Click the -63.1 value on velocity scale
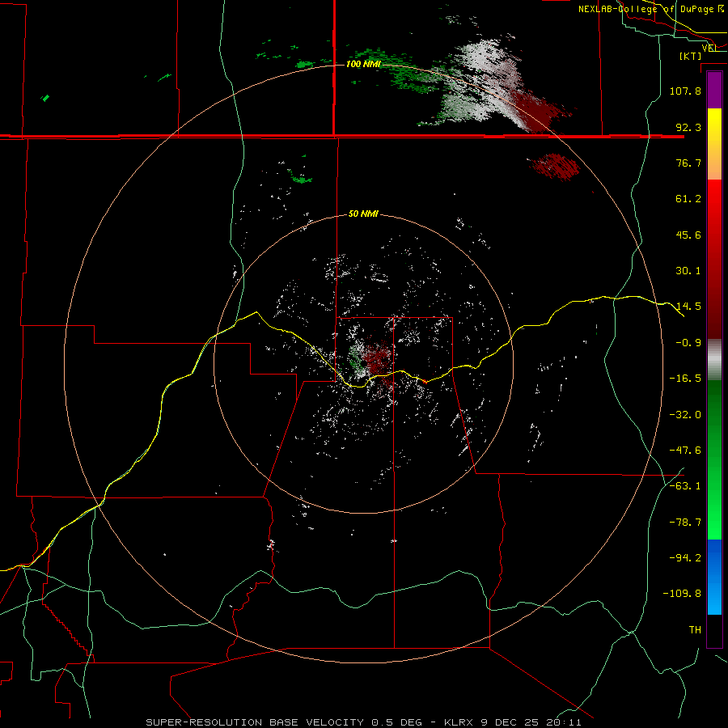Image resolution: width=728 pixels, height=728 pixels. 685,486
